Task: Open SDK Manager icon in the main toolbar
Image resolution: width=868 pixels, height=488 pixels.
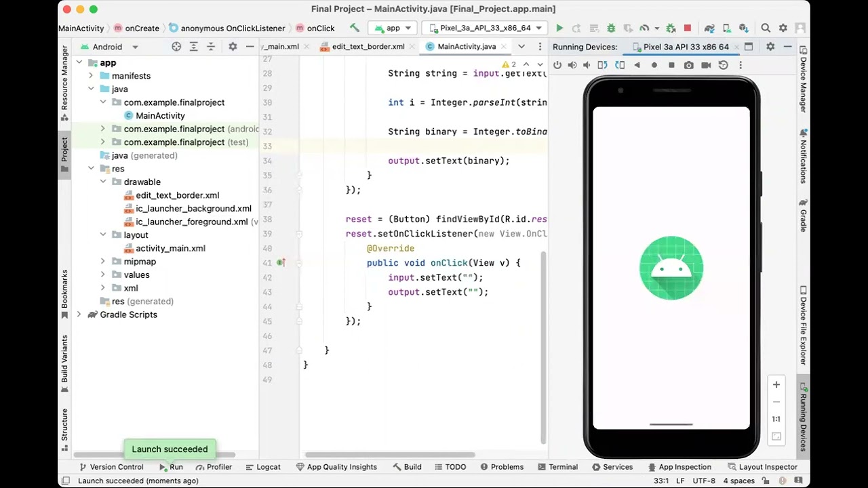Action: (744, 28)
